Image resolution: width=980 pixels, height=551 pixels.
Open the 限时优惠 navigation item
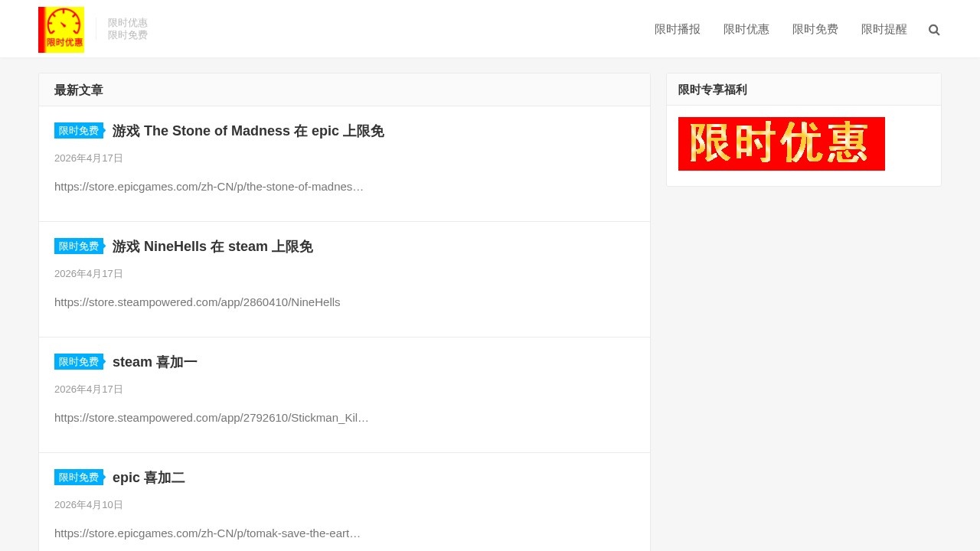click(746, 29)
